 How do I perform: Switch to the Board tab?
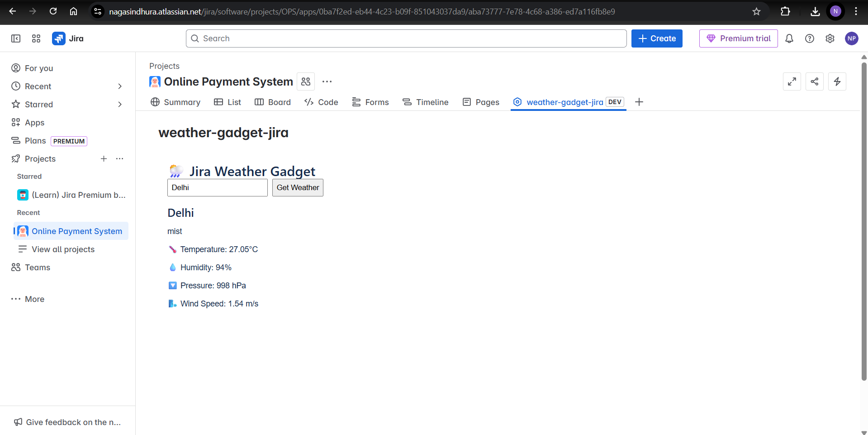click(273, 102)
